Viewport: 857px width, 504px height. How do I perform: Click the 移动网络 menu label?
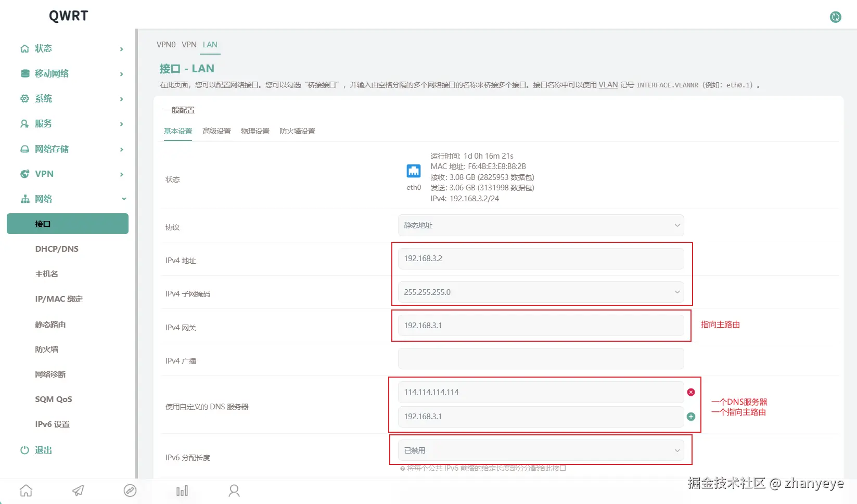click(52, 73)
